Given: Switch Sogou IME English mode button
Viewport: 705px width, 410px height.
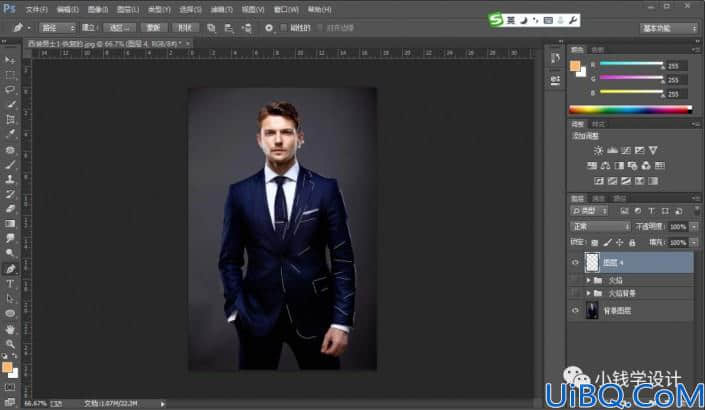Looking at the screenshot, I should click(x=511, y=20).
